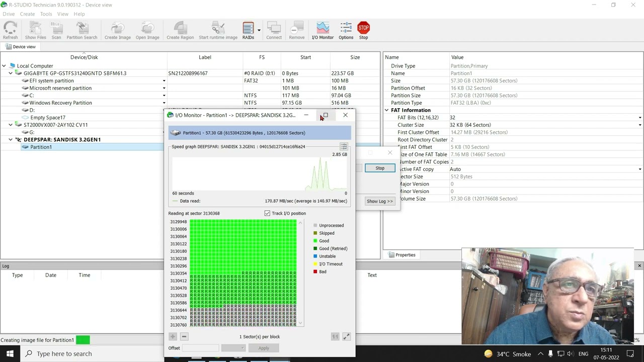The height and width of the screenshot is (362, 644).
Task: Open the Create menu
Action: 27,14
